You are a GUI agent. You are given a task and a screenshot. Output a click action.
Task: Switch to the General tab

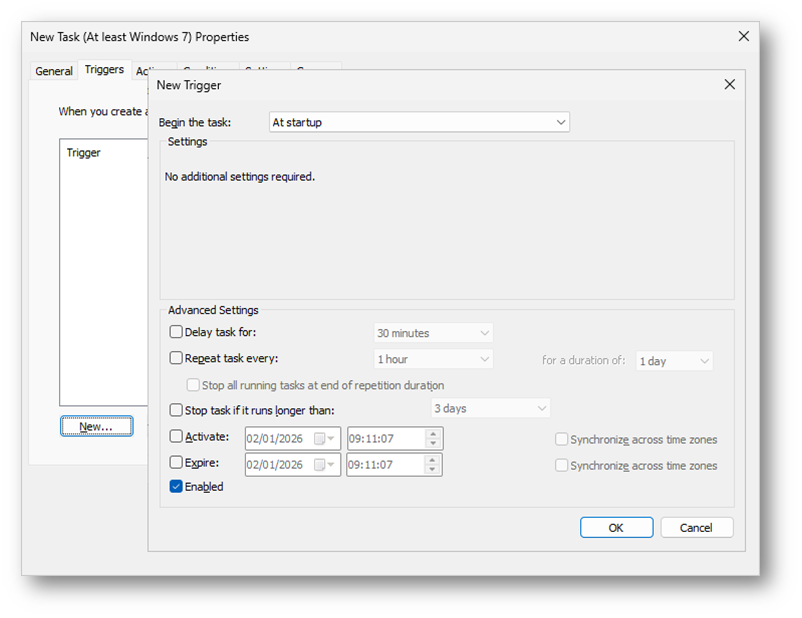(54, 71)
